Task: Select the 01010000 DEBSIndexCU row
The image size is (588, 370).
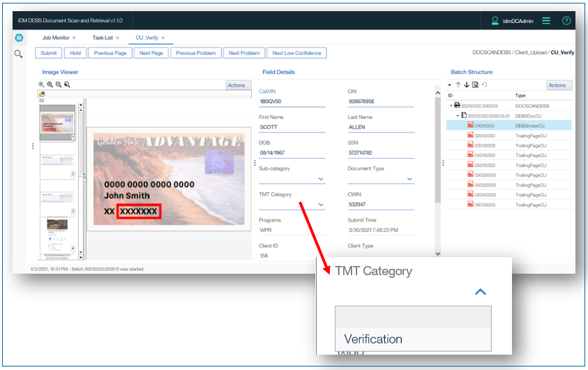Action: [509, 125]
